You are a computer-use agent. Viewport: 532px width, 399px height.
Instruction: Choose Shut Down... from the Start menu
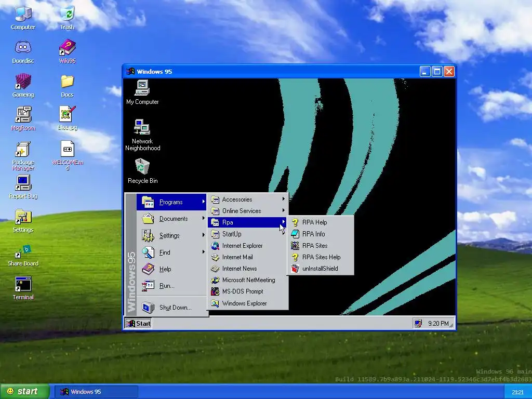tap(171, 308)
